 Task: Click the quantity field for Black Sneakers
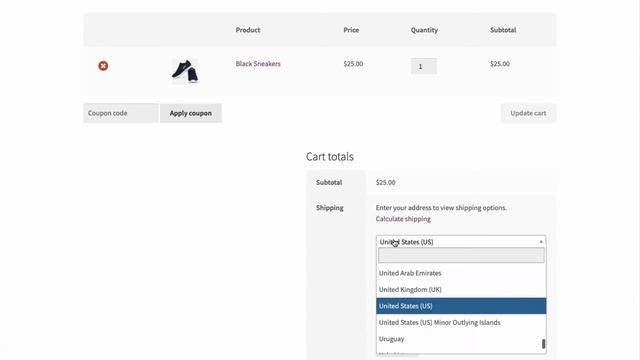pos(424,66)
